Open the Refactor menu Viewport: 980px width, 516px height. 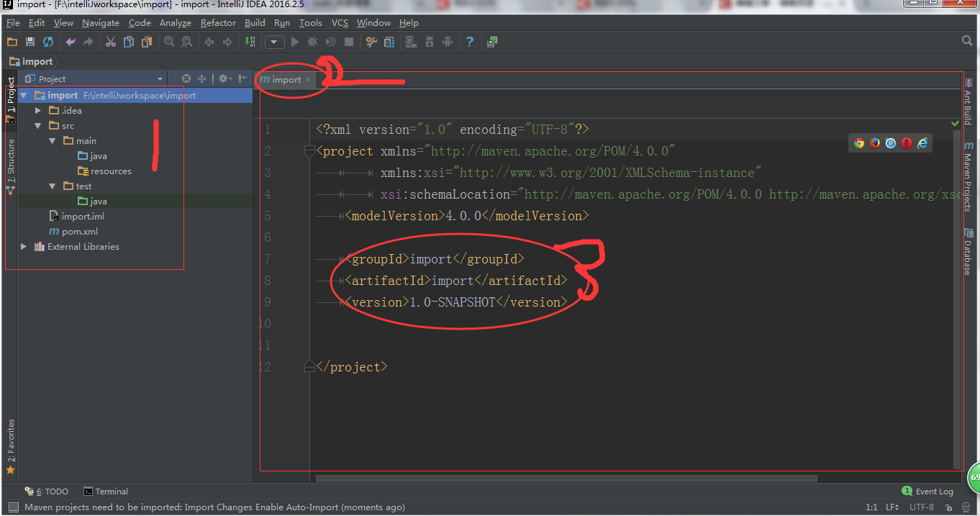pyautogui.click(x=218, y=23)
